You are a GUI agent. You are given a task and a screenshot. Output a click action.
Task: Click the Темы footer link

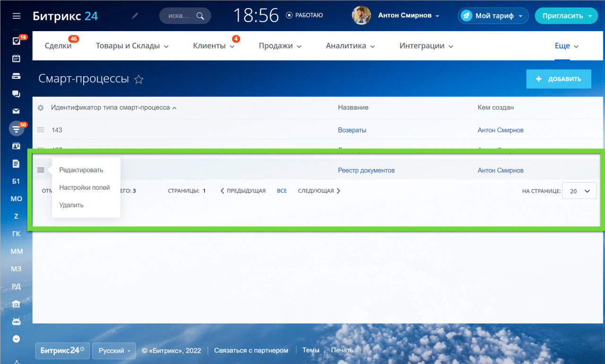pyautogui.click(x=311, y=350)
